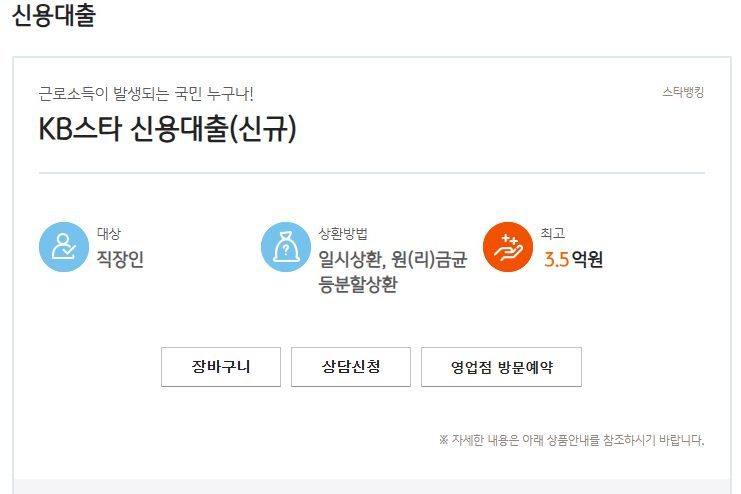Click the divider line below the product title

pos(371,173)
